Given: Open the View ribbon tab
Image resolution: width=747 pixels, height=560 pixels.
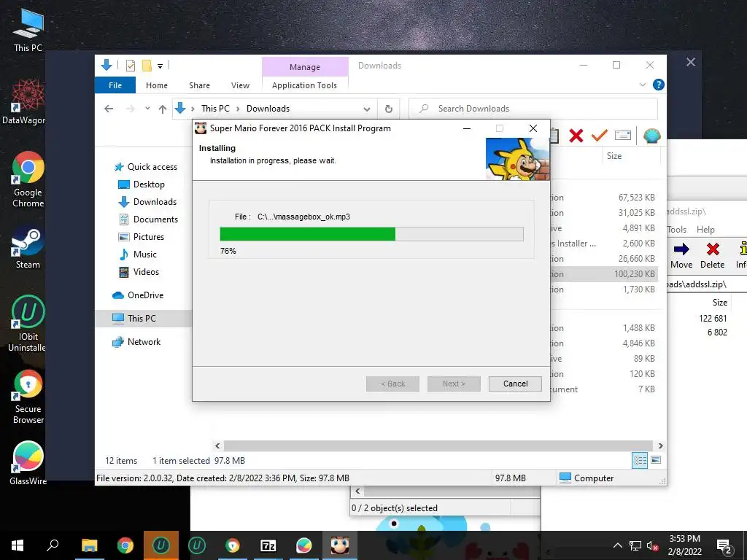Looking at the screenshot, I should [240, 85].
